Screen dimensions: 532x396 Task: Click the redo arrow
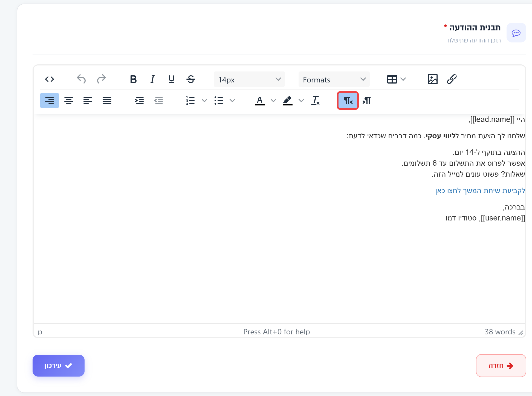[x=101, y=79]
